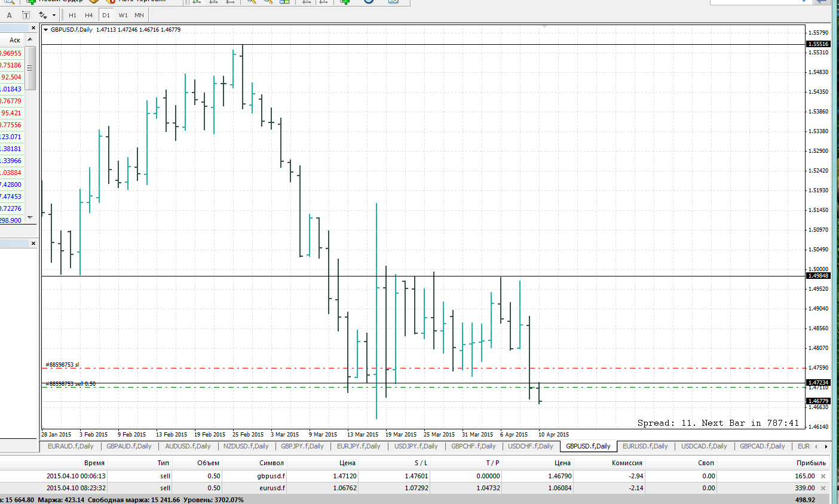Select the text 'A' drawing tool

(x=9, y=15)
